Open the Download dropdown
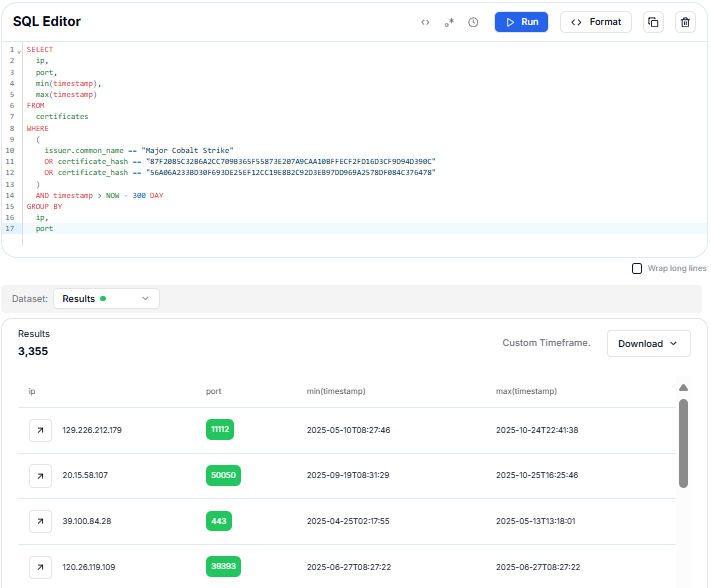The width and height of the screenshot is (711, 588). click(648, 344)
